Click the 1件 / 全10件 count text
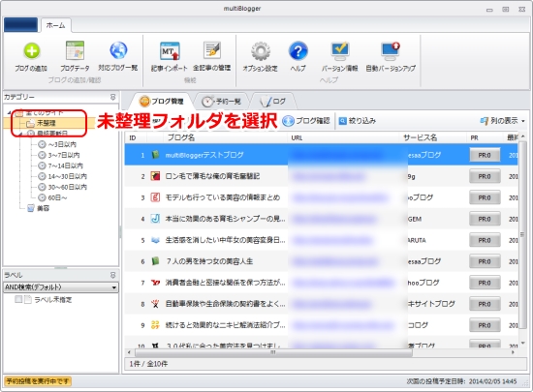This screenshot has height=392, width=533. pos(148,364)
